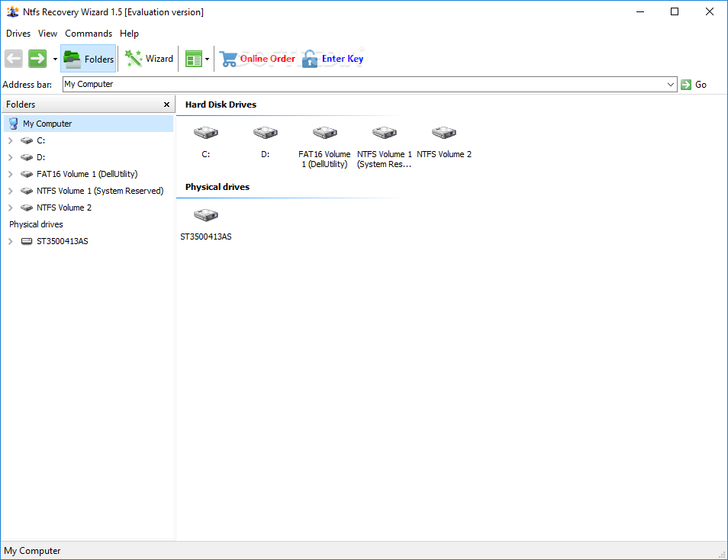Expand the D: drive tree node

click(x=10, y=157)
